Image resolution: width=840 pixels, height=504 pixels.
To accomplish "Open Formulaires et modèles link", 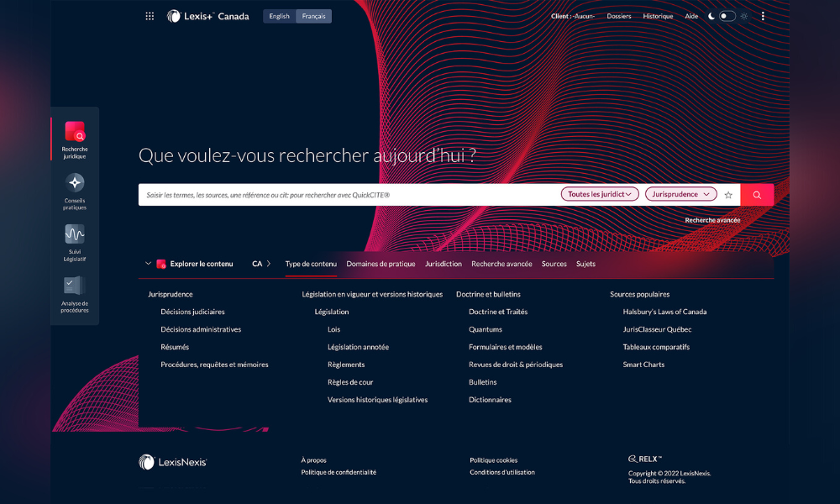I will pyautogui.click(x=505, y=347).
